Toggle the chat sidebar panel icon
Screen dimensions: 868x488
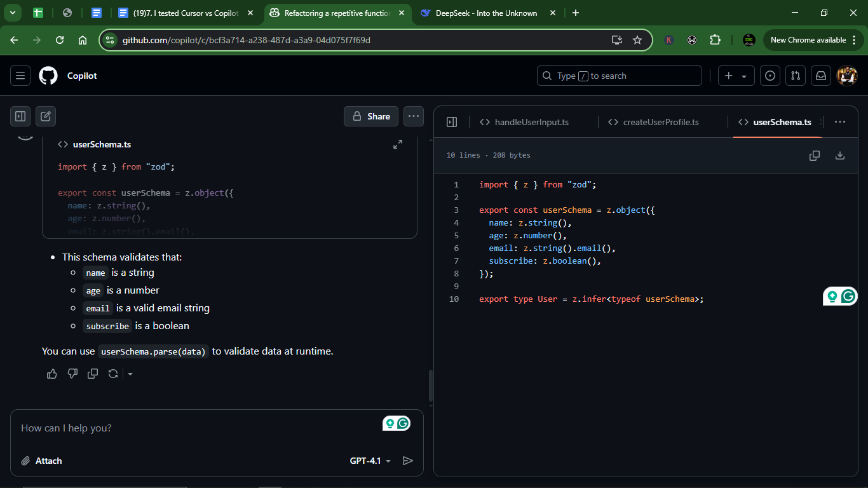(x=20, y=116)
